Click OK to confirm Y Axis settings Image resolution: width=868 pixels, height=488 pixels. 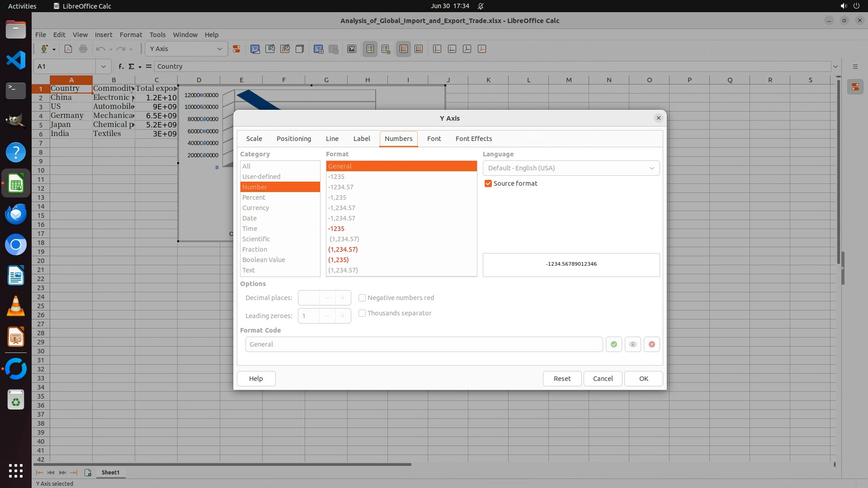[643, 379]
